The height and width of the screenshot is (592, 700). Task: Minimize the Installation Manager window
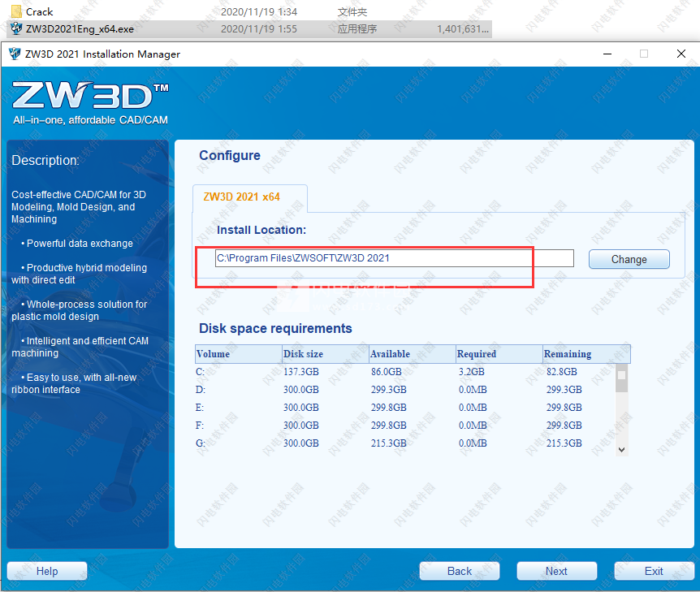[x=607, y=54]
